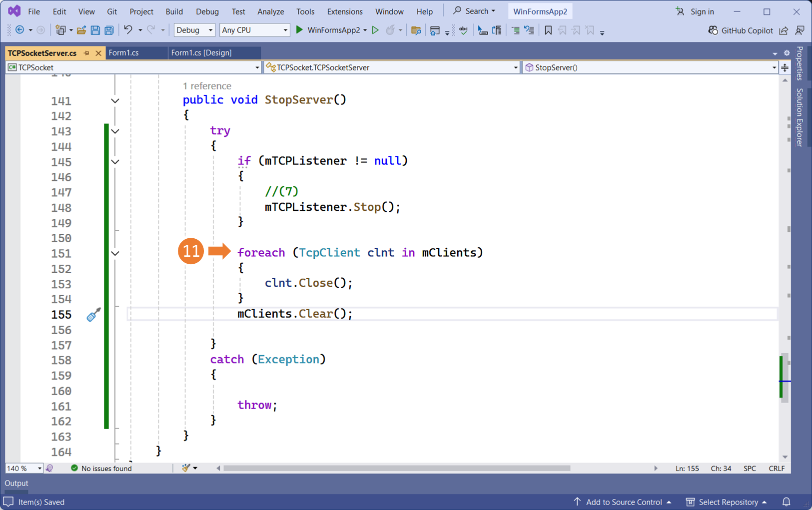The width and height of the screenshot is (812, 510).
Task: Click the 1 reference CodeLens link
Action: click(207, 86)
